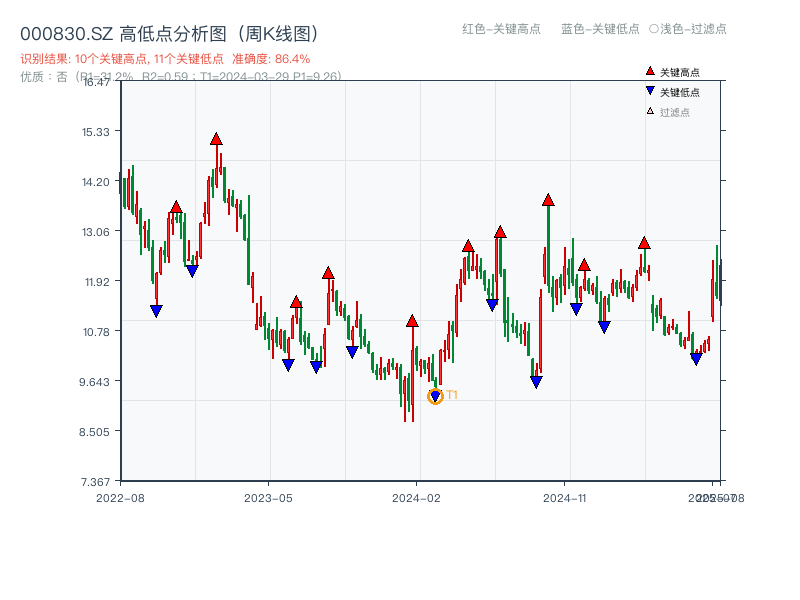Click the gray 优质：否 parameter line
The height and width of the screenshot is (600, 800).
pos(181,77)
